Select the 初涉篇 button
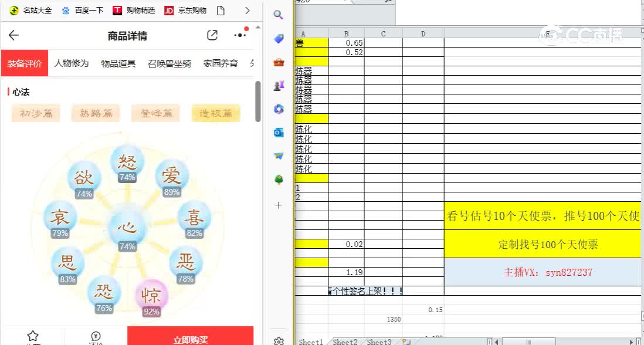Viewport: 644px width, 345px height. (x=36, y=113)
